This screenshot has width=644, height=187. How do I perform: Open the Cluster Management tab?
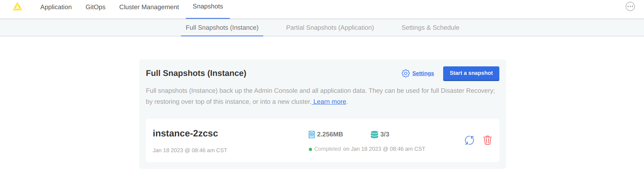(x=149, y=7)
